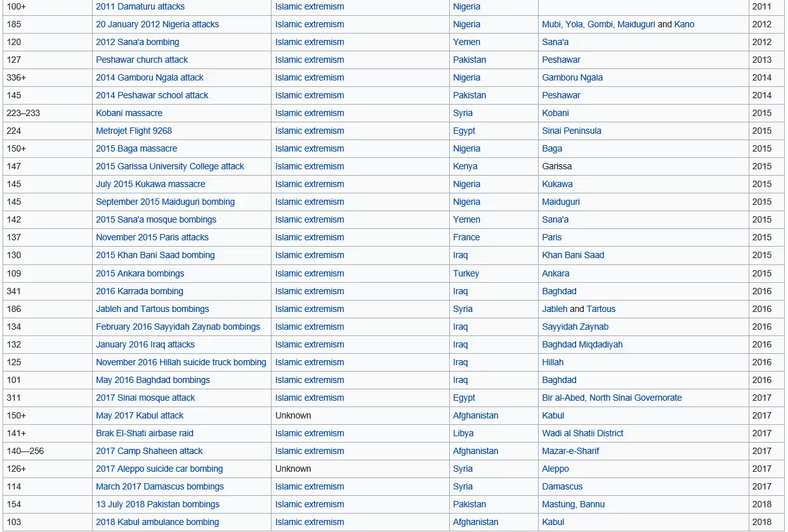The image size is (788, 532).
Task: Select the Kenya country link
Action: [465, 166]
